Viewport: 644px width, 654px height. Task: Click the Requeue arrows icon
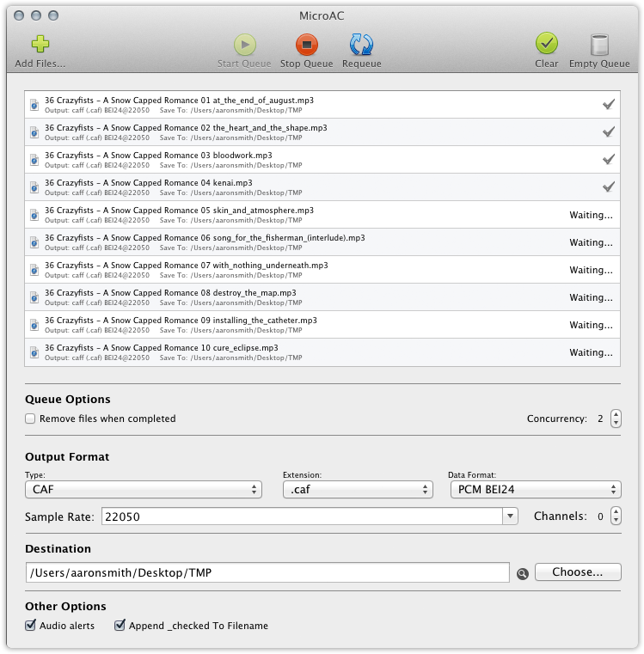(361, 45)
